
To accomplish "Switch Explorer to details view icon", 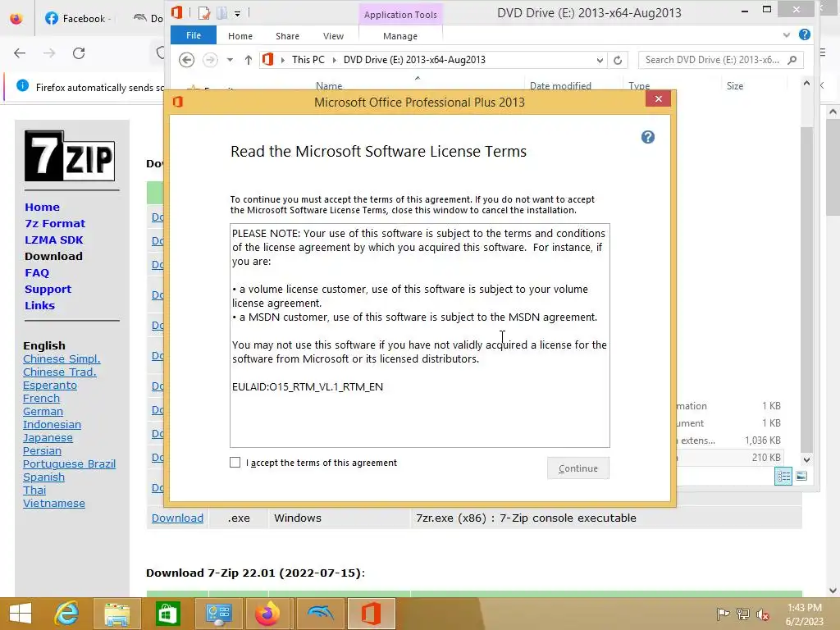I will coord(783,477).
